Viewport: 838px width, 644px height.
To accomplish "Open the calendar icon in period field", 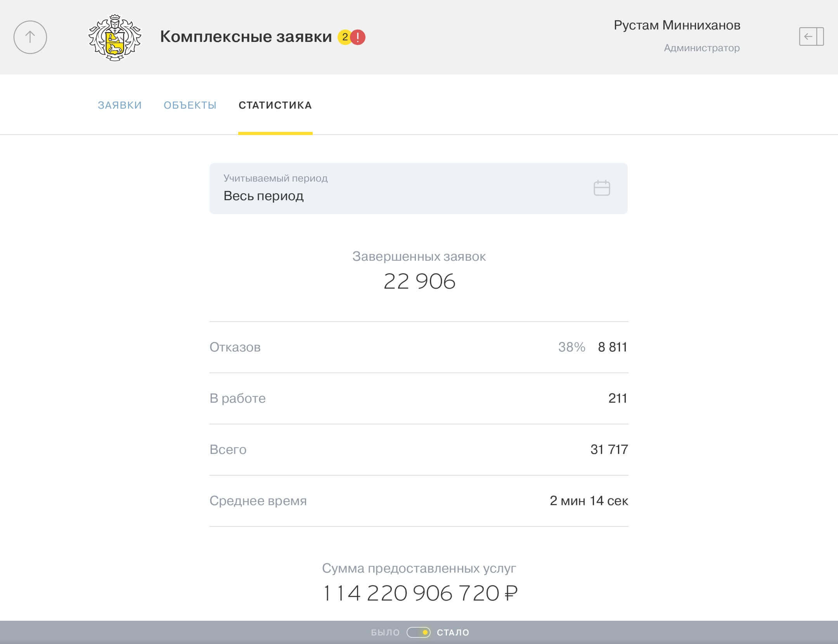I will 602,188.
